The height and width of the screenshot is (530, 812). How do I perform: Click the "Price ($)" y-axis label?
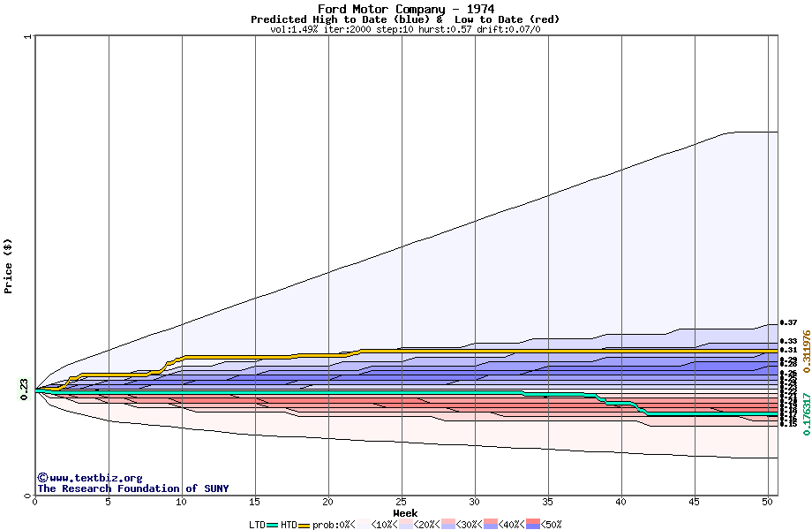pyautogui.click(x=8, y=266)
